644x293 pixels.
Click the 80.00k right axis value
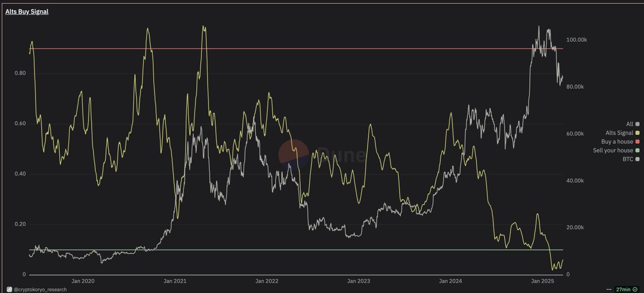pyautogui.click(x=575, y=87)
